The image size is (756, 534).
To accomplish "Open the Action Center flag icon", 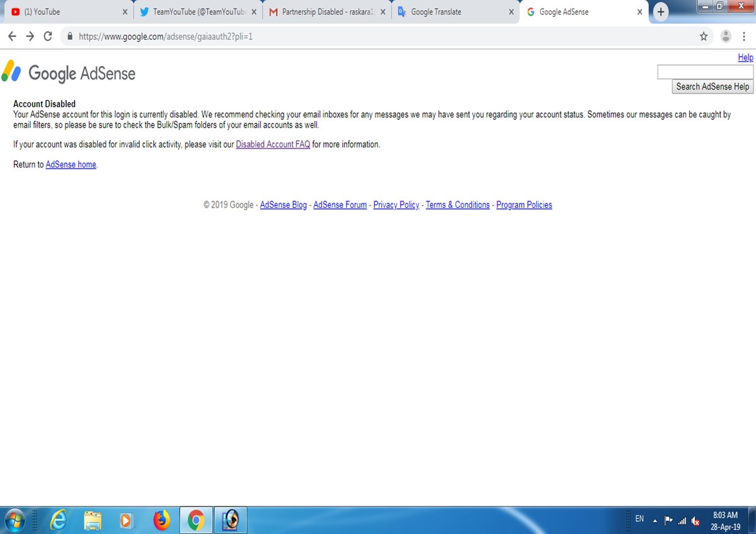I will point(668,521).
